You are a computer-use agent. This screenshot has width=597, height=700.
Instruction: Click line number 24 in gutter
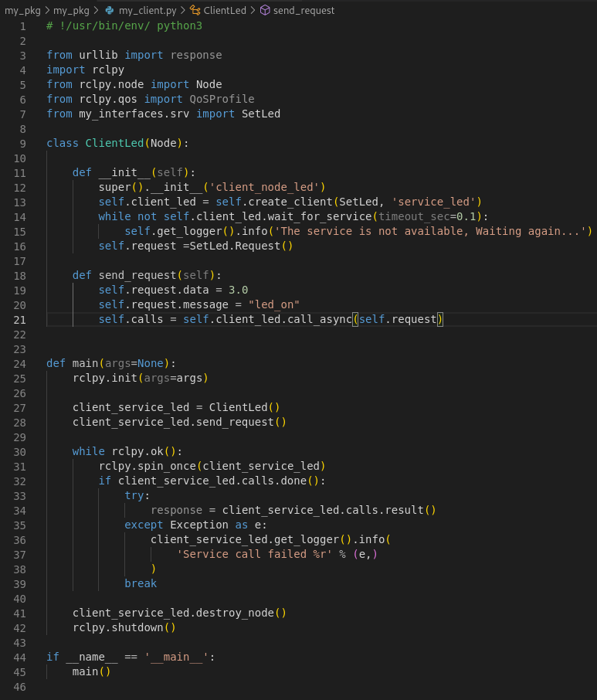[19, 364]
